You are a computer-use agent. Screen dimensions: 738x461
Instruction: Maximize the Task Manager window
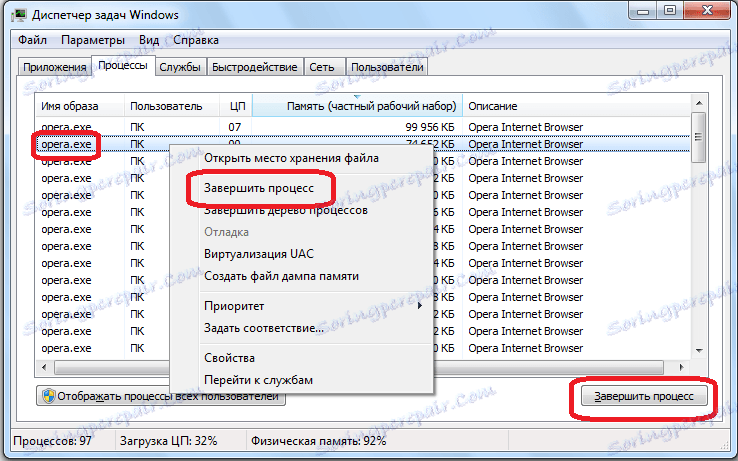pyautogui.click(x=670, y=11)
